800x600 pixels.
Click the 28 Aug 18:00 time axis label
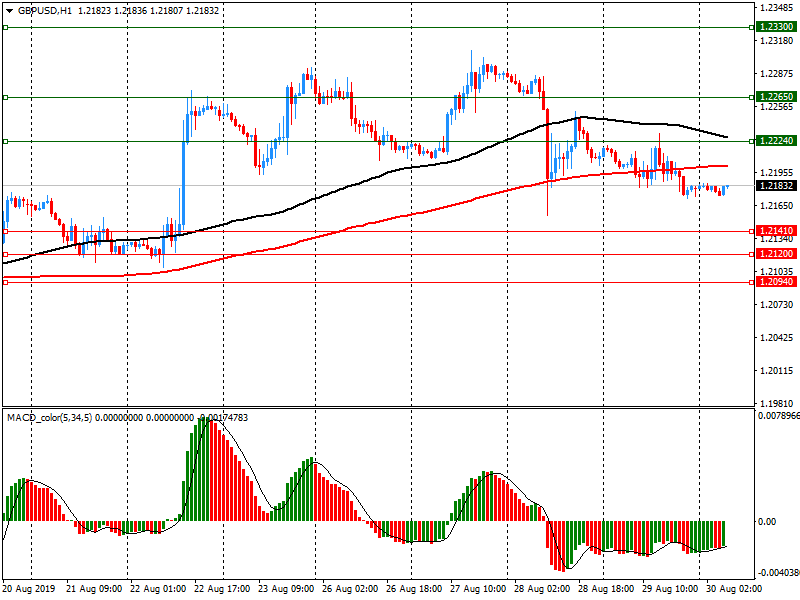(x=606, y=589)
